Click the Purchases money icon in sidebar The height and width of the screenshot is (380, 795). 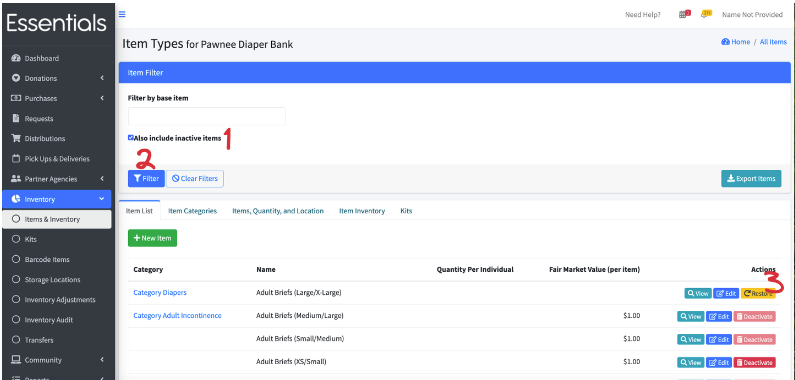pyautogui.click(x=16, y=98)
